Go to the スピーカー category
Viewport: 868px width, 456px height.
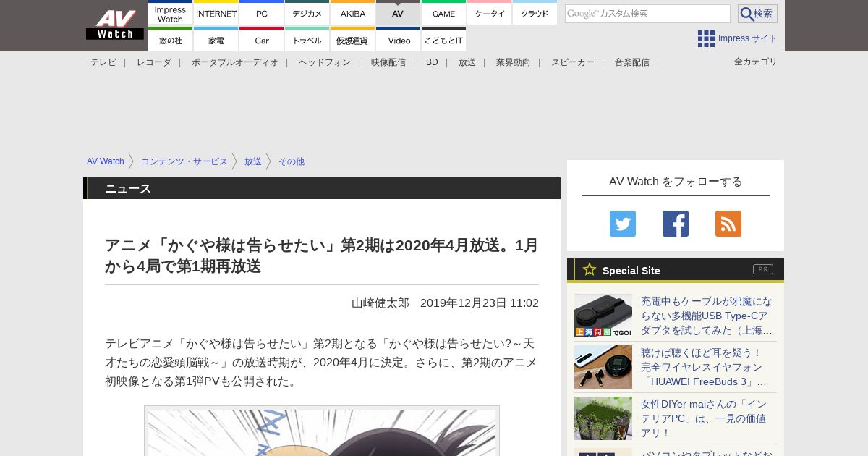click(573, 62)
